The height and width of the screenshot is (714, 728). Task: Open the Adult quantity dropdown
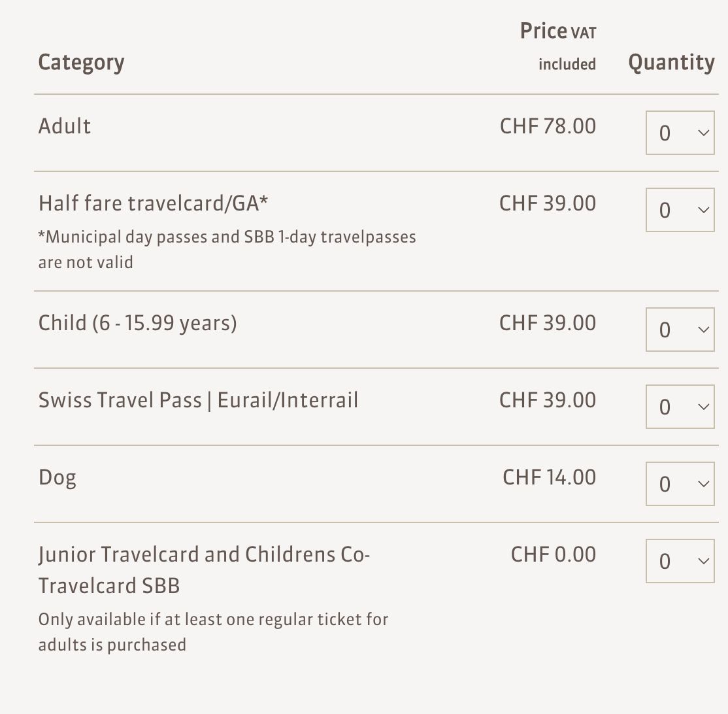[x=680, y=133]
